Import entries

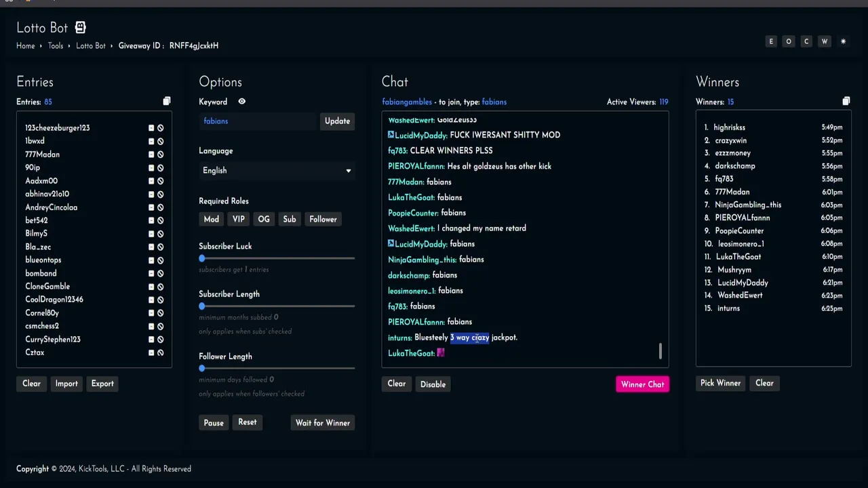66,384
